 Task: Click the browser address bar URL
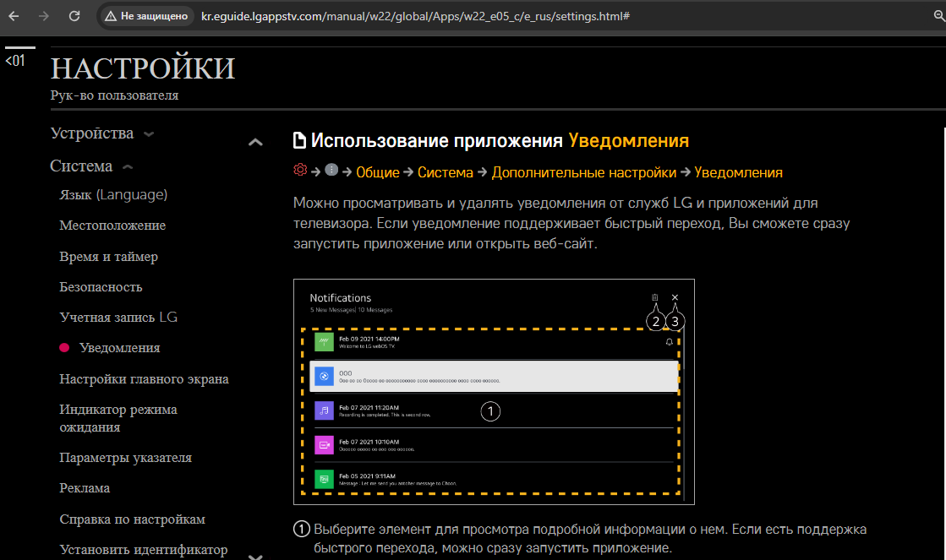coord(414,16)
